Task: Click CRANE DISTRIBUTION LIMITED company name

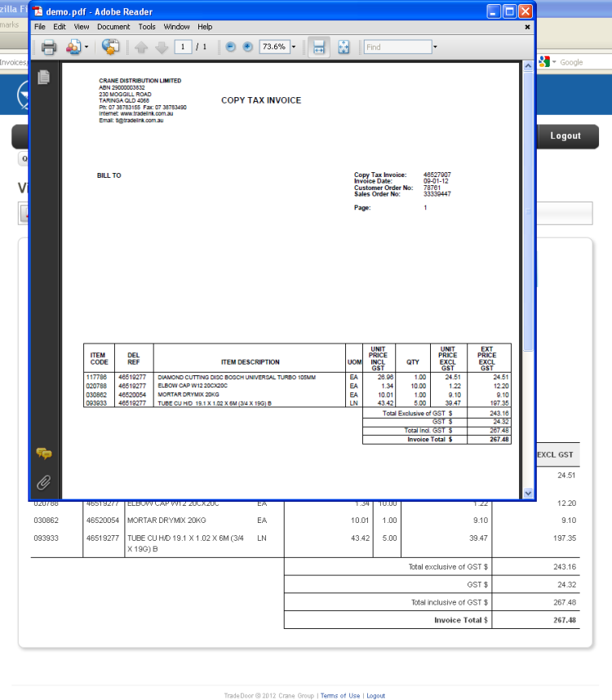Action: (x=140, y=81)
